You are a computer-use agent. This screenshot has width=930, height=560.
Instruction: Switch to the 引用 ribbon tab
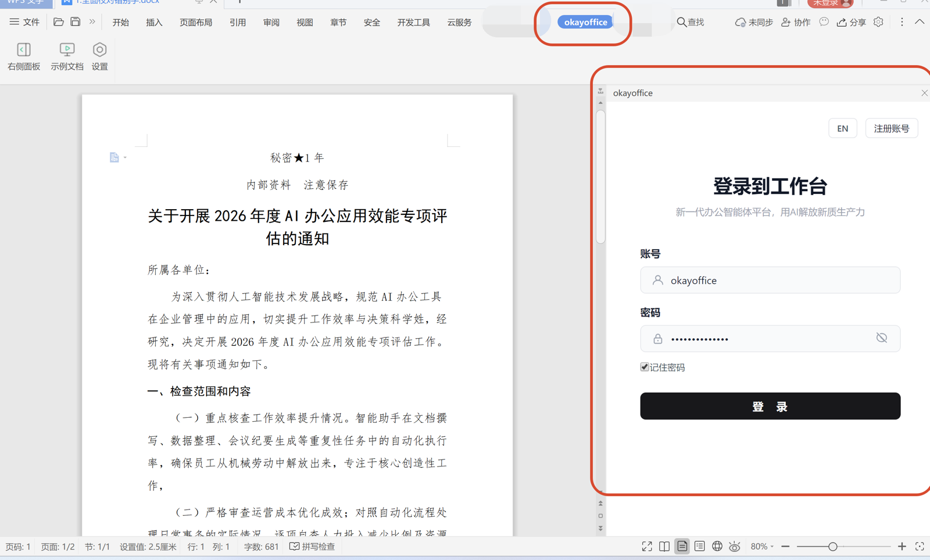(238, 22)
